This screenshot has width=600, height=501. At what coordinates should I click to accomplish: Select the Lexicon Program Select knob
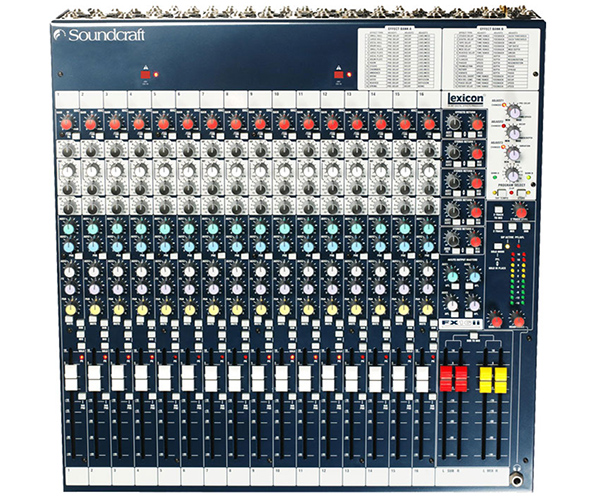pos(513,173)
